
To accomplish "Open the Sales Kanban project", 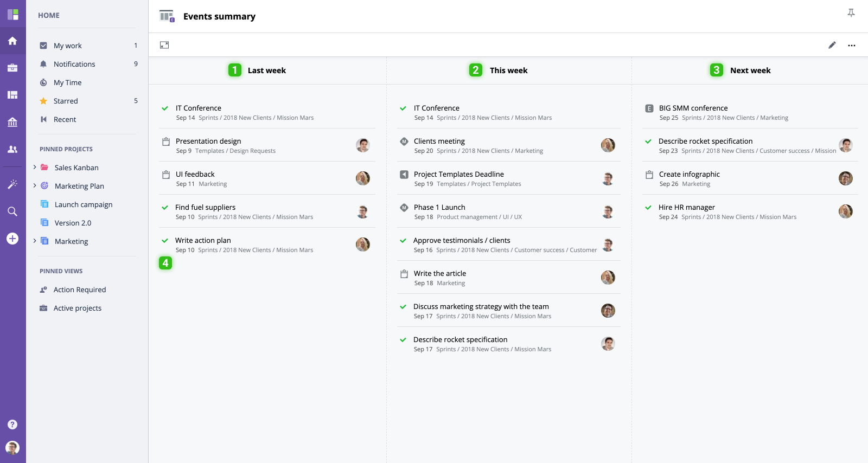I will coord(76,168).
